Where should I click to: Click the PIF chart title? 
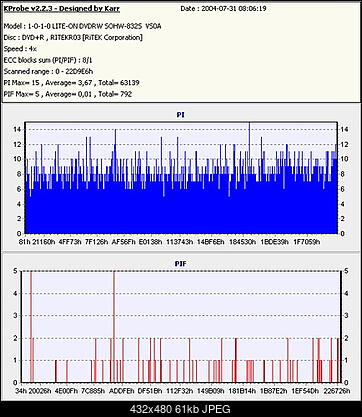tap(181, 264)
